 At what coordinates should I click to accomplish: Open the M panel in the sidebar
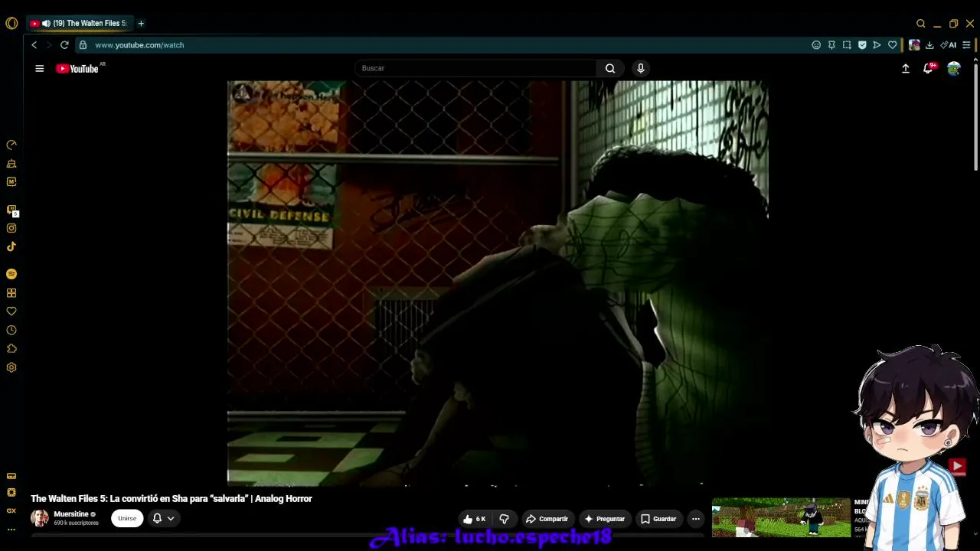coord(11,181)
